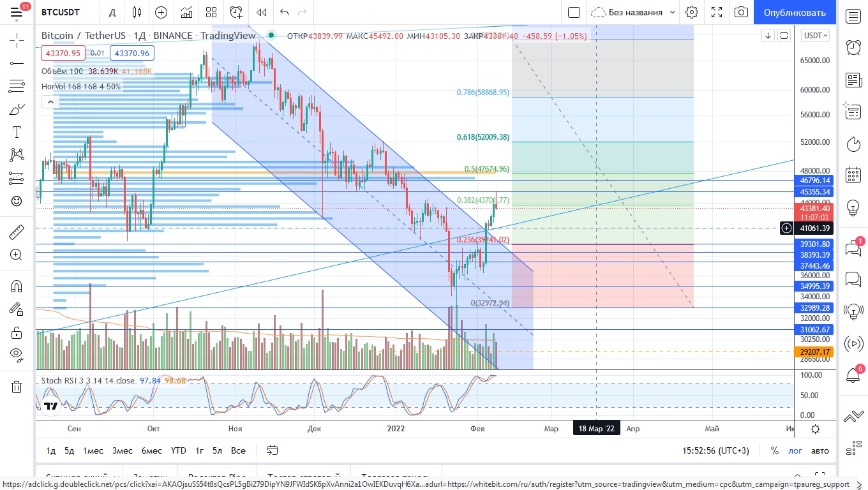Open chart settings gear
Viewport: 868px width, 490px height.
click(x=692, y=12)
